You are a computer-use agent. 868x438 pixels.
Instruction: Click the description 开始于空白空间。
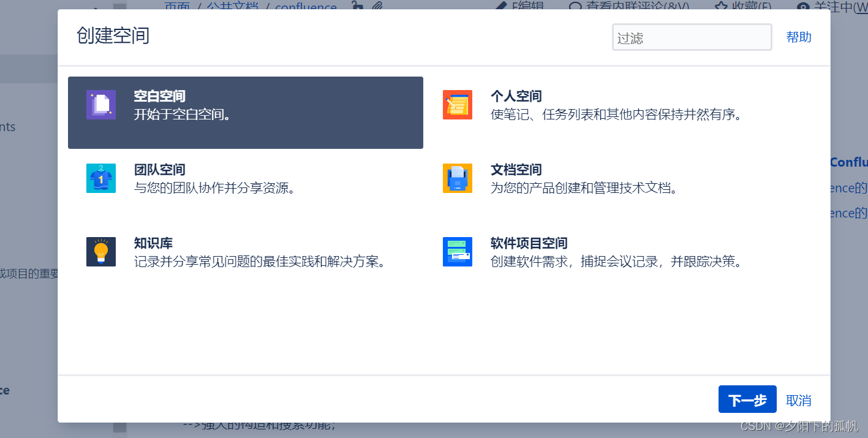tap(183, 115)
